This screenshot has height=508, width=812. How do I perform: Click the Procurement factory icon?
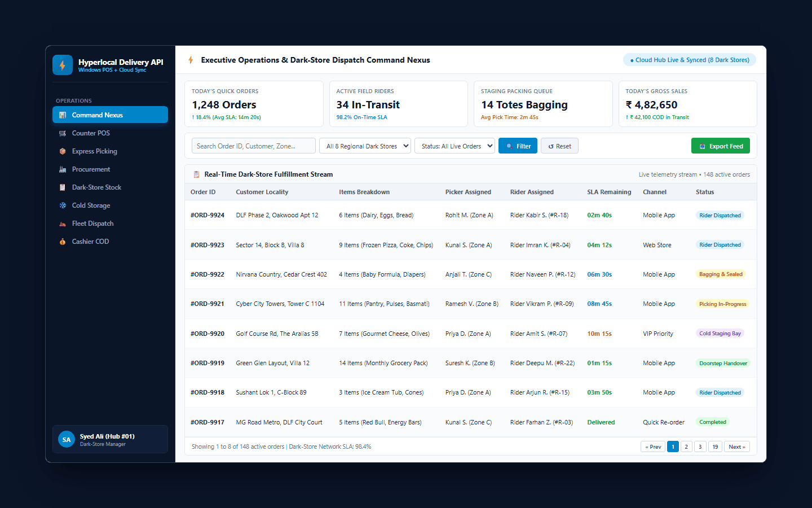(63, 169)
